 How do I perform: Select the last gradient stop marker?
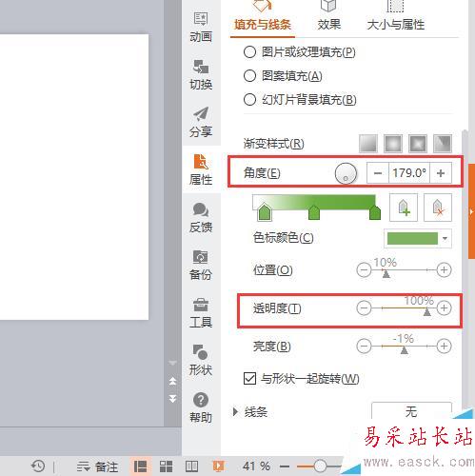375,212
